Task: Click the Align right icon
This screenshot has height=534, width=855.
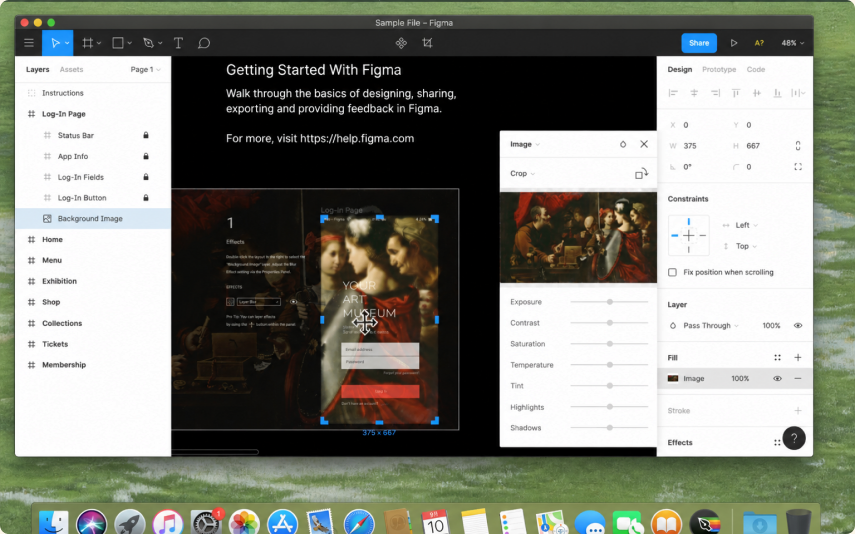Action: (715, 93)
